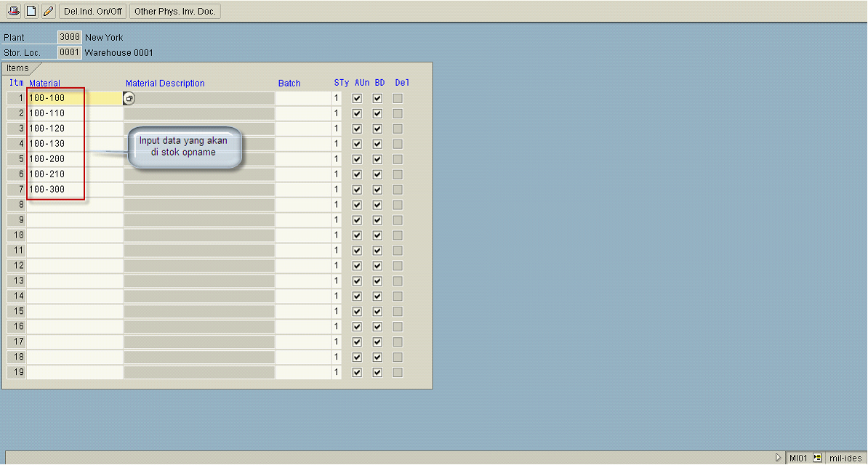Expand the status bar triangle arrow
Screen dimensions: 868x465
(779, 458)
